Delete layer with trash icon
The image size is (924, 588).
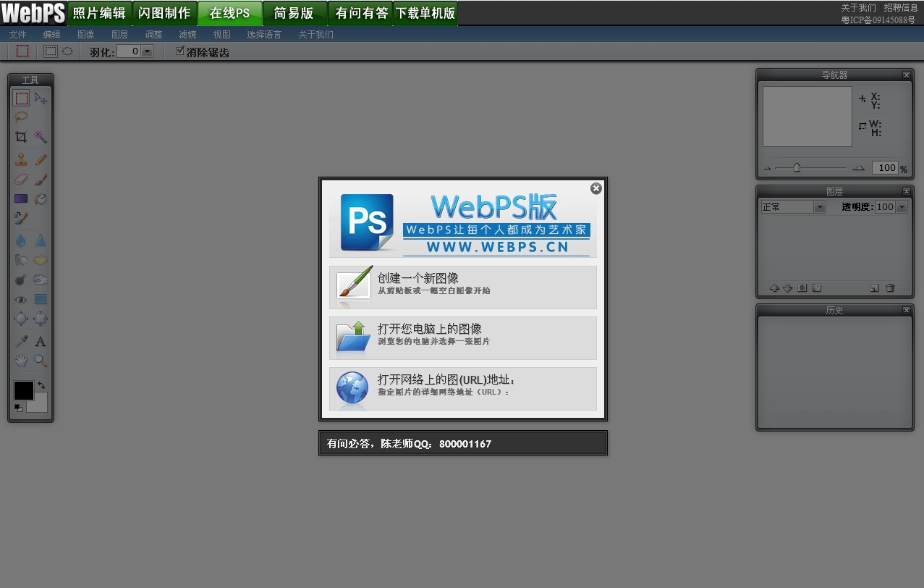[x=890, y=287]
